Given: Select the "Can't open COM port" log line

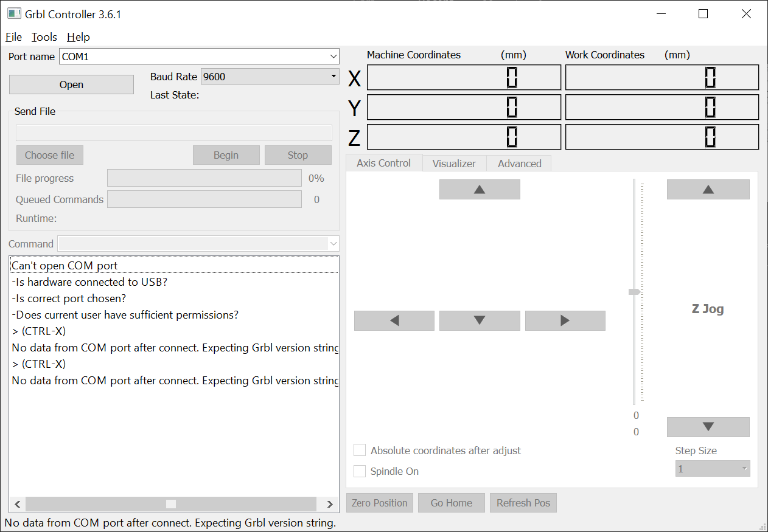Looking at the screenshot, I should pyautogui.click(x=174, y=266).
